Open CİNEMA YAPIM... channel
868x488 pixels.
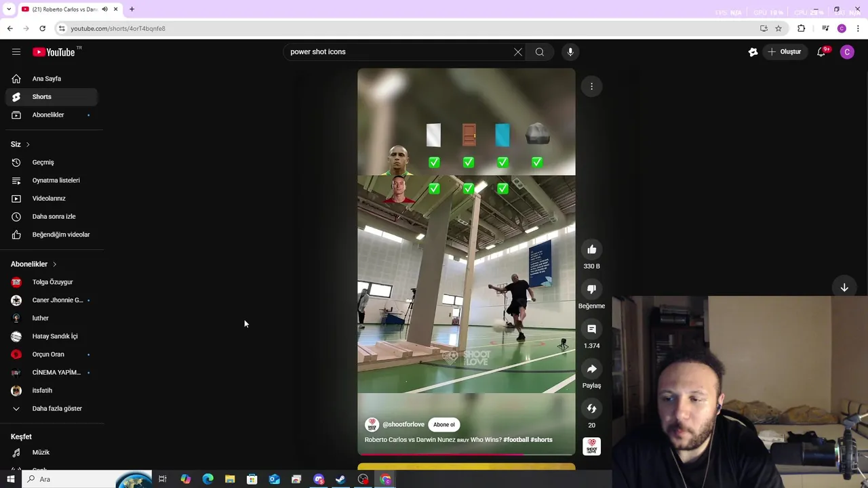[x=52, y=372]
